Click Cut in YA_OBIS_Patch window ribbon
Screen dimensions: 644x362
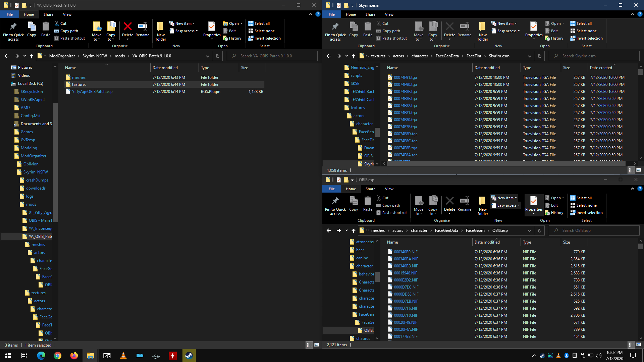point(61,23)
